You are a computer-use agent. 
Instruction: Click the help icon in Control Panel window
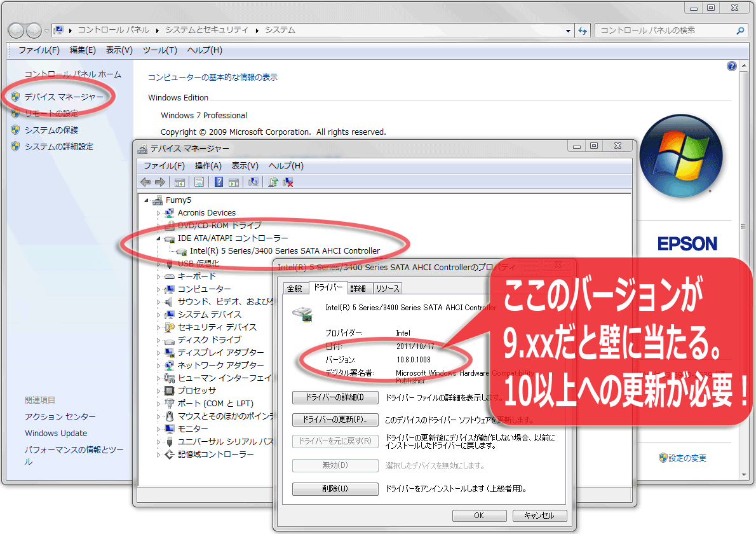731,66
